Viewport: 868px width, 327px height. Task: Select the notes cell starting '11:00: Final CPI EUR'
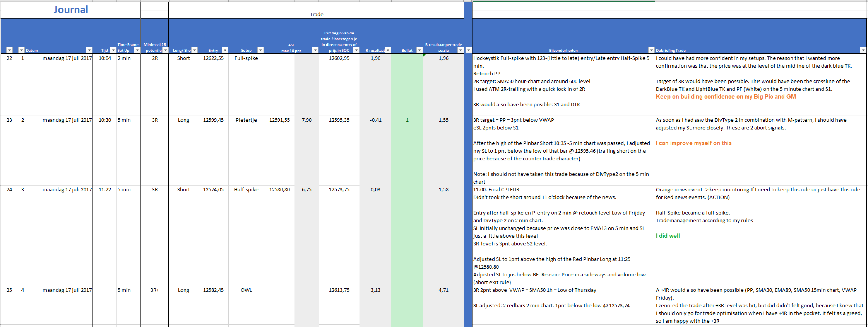point(563,236)
